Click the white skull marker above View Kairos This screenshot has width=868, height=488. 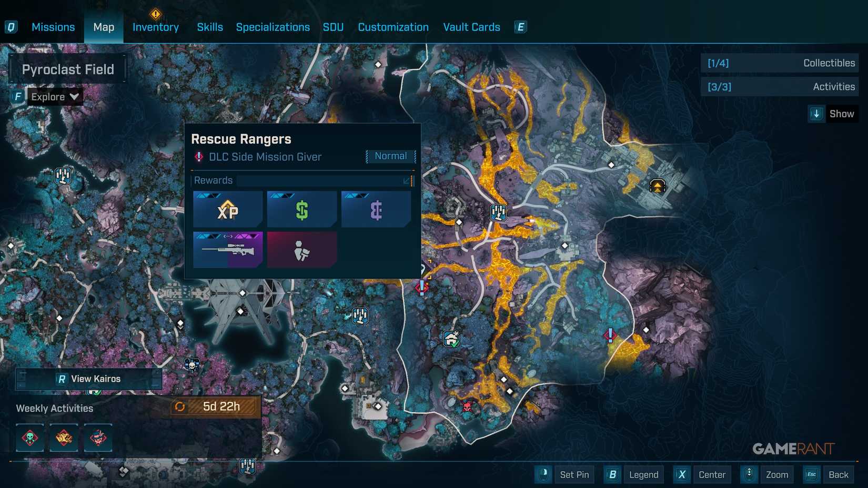(191, 364)
